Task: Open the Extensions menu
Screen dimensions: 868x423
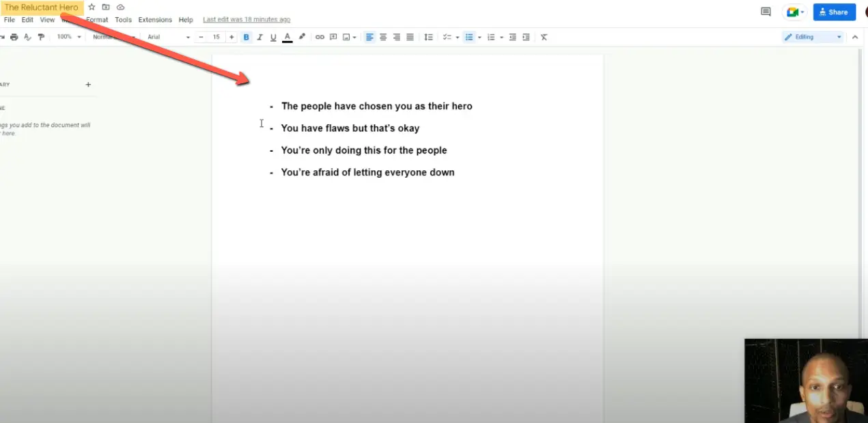Action: tap(155, 20)
